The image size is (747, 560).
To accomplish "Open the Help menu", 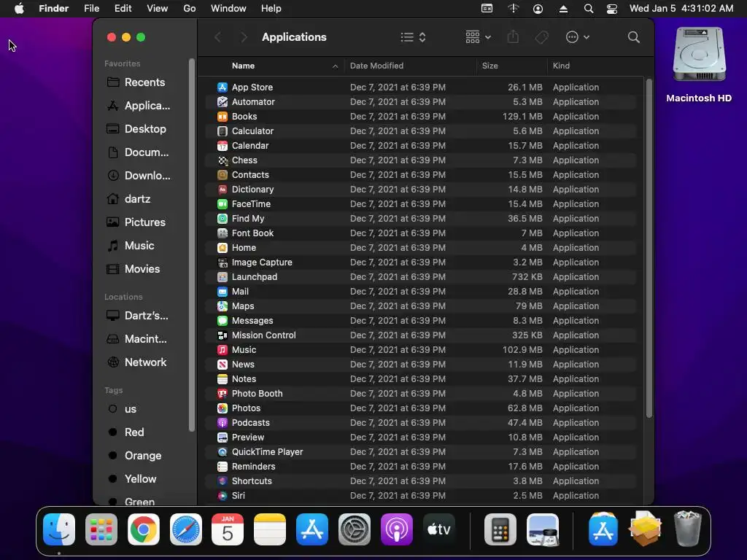I will pos(271,9).
